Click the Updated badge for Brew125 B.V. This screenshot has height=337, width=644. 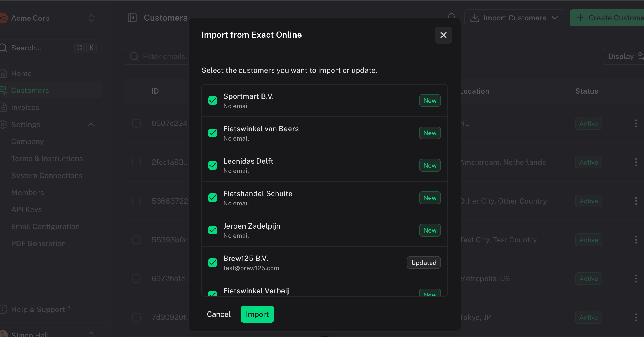424,263
